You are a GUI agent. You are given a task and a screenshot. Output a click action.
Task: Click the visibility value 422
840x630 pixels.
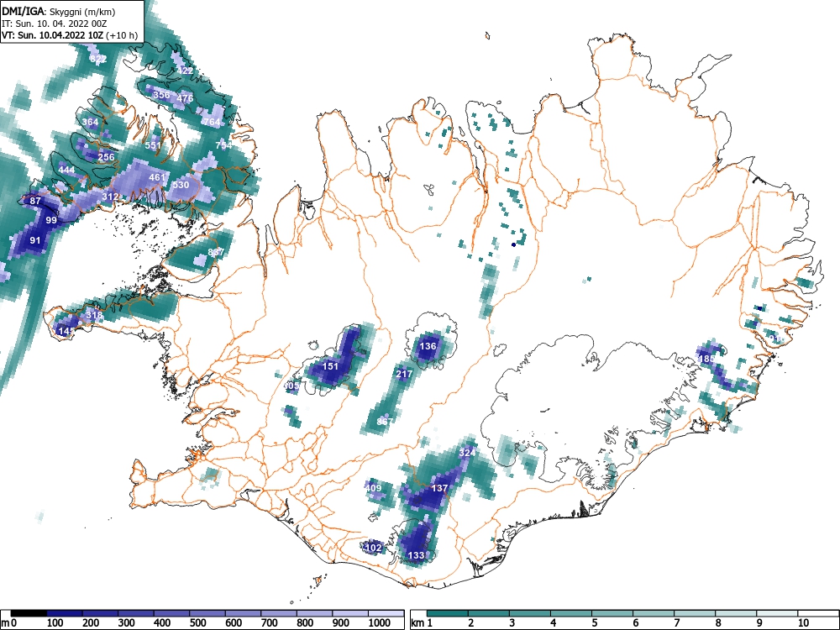click(x=185, y=71)
